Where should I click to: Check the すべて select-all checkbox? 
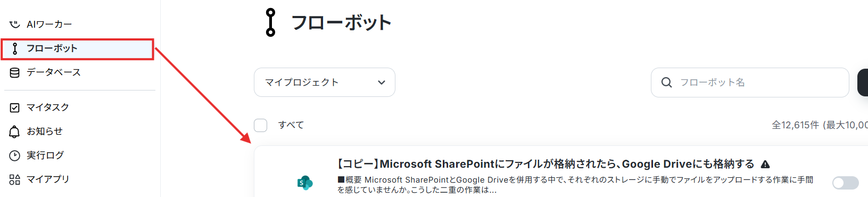point(261,125)
